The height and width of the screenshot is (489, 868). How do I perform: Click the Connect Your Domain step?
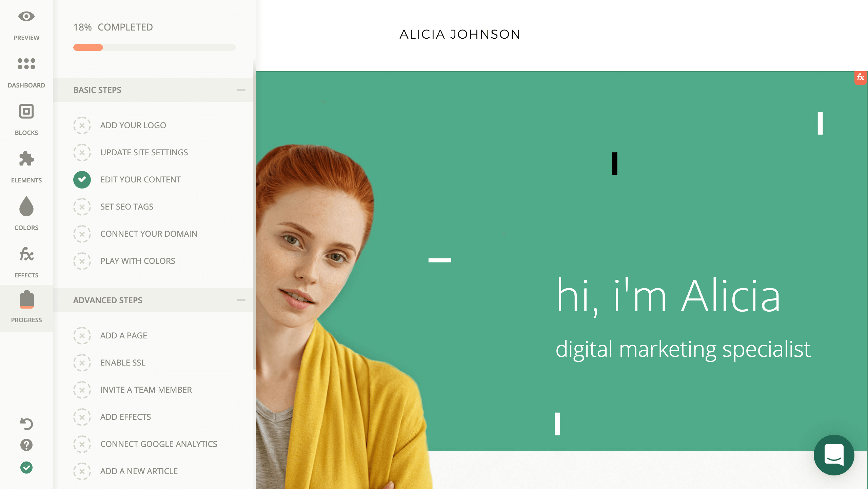[x=149, y=233]
